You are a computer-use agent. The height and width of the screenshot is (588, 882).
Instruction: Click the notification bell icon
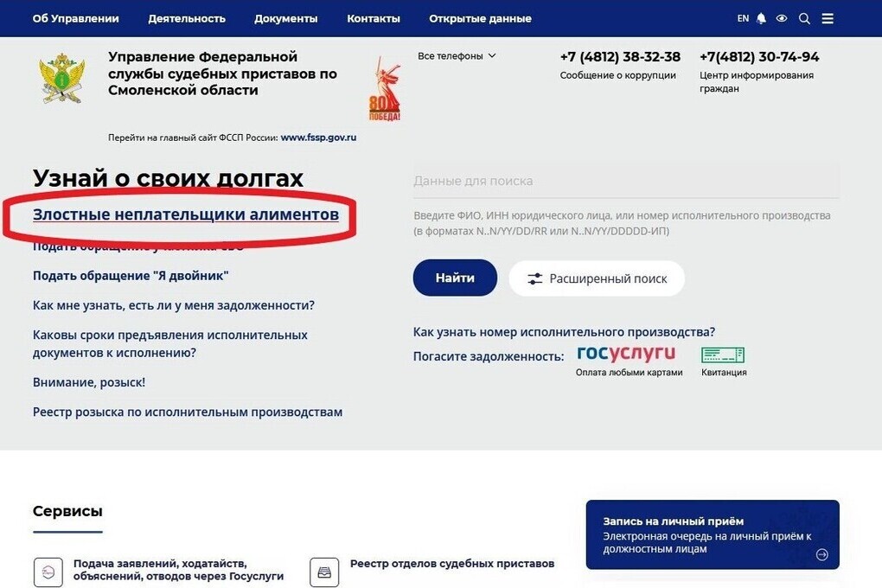pyautogui.click(x=761, y=18)
